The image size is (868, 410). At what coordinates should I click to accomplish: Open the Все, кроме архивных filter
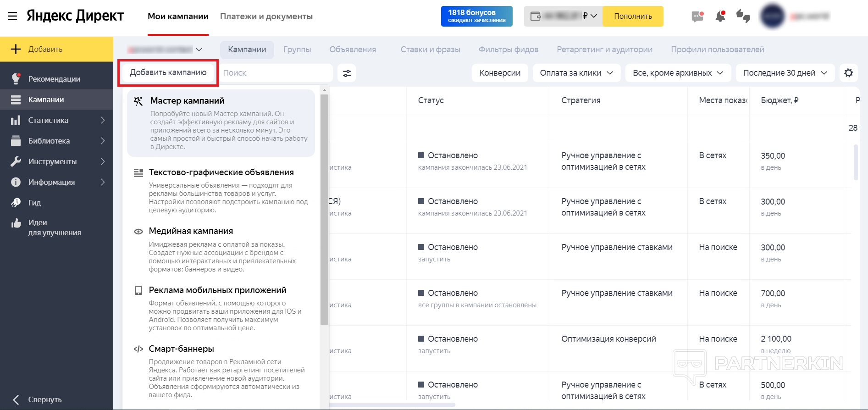pos(678,73)
